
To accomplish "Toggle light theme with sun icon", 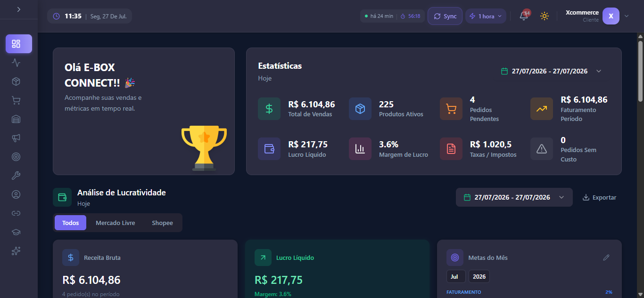I will coord(545,16).
